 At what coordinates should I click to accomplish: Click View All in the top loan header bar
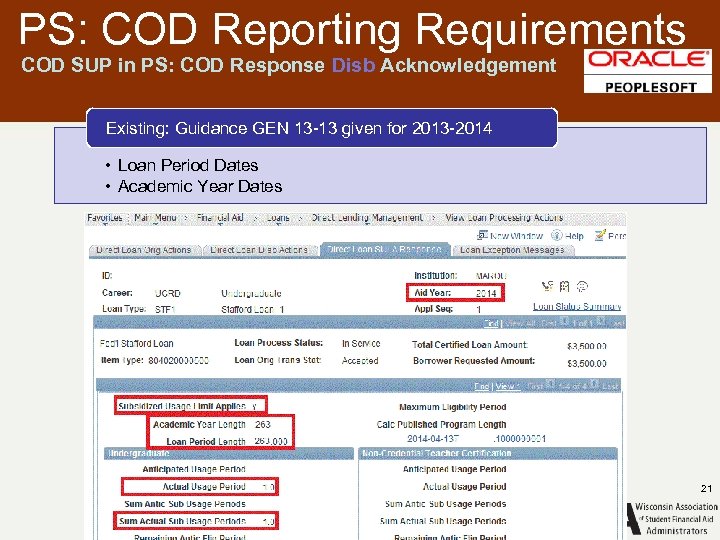[520, 323]
